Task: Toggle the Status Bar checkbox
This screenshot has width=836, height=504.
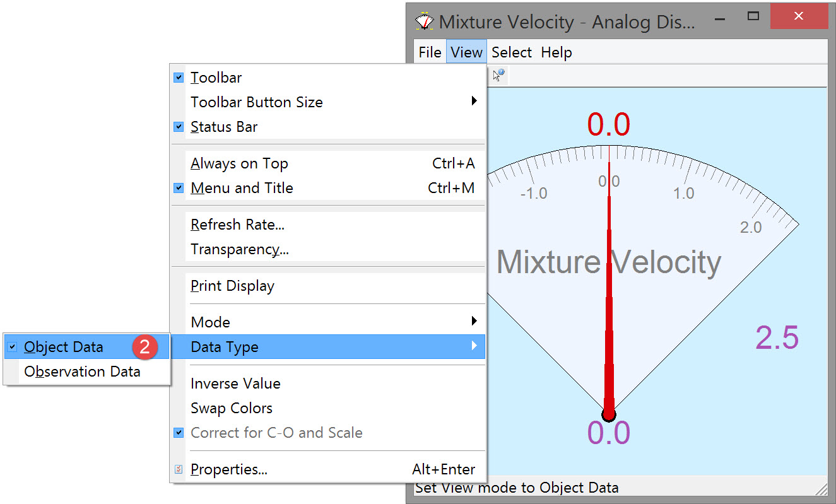Action: (x=179, y=127)
